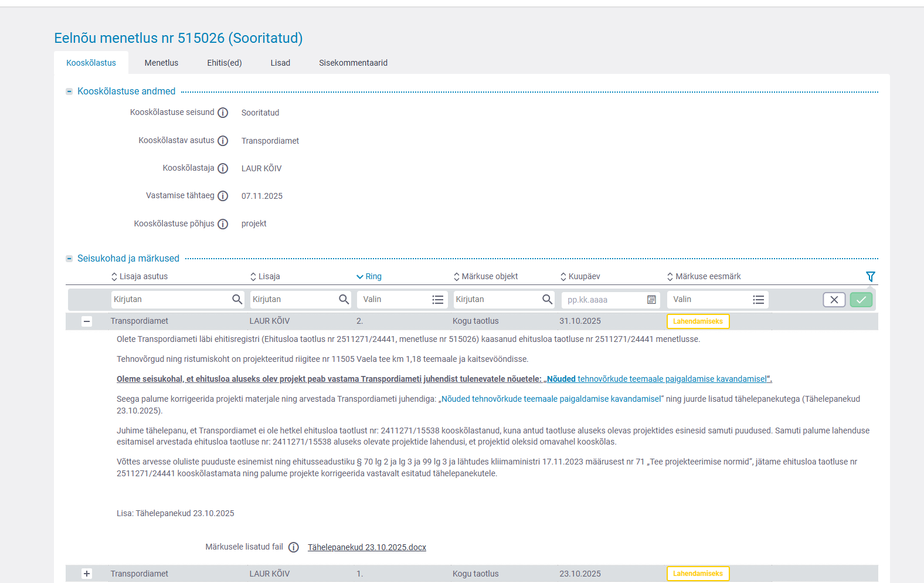Sort table by Kuupäev column
This screenshot has height=583, width=924.
click(x=580, y=276)
